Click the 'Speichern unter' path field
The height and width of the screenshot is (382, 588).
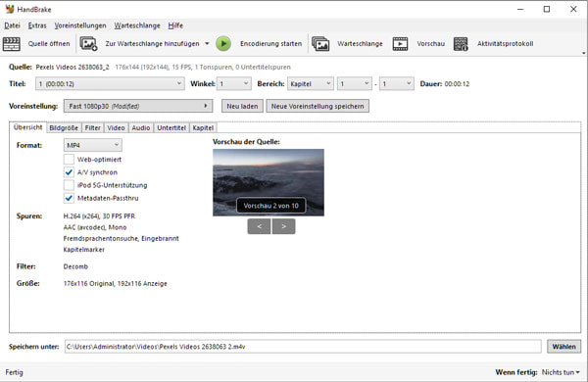pyautogui.click(x=303, y=347)
